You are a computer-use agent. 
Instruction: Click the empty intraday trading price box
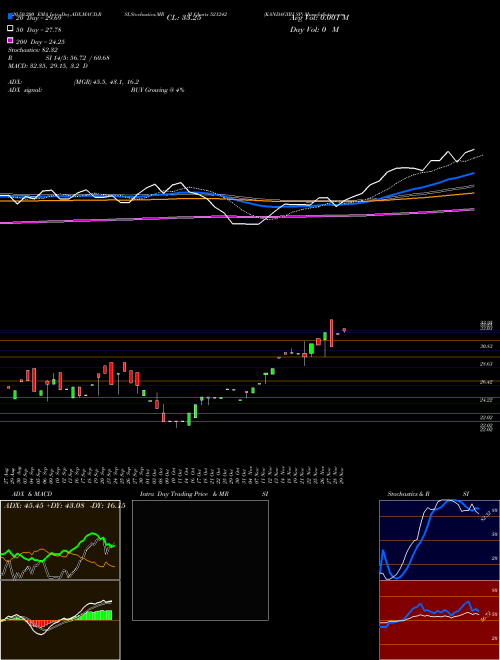(200, 560)
